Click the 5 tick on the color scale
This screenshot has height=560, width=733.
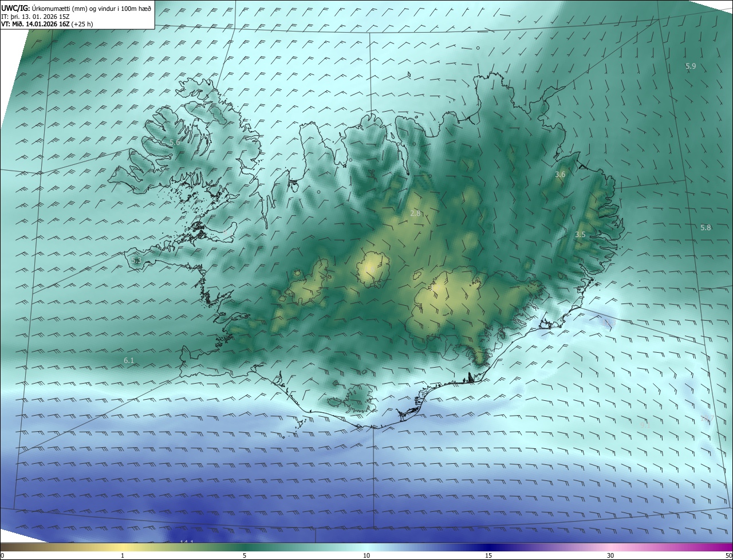(x=245, y=555)
